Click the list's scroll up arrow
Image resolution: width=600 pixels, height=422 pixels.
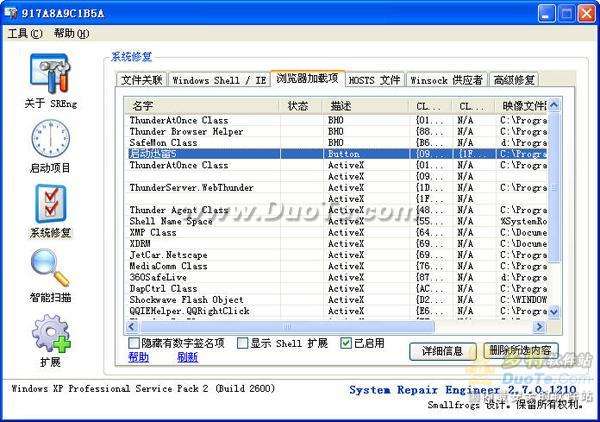coord(554,105)
